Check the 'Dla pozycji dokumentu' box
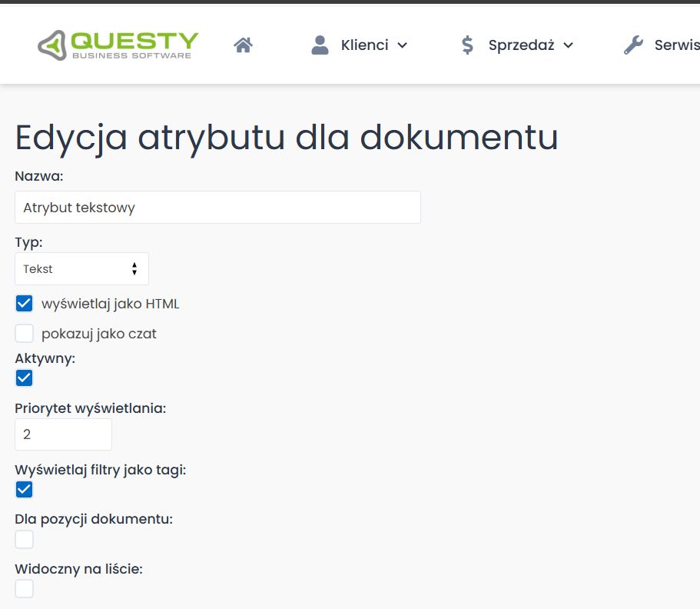Viewport: 700px width, 609px height. point(24,539)
